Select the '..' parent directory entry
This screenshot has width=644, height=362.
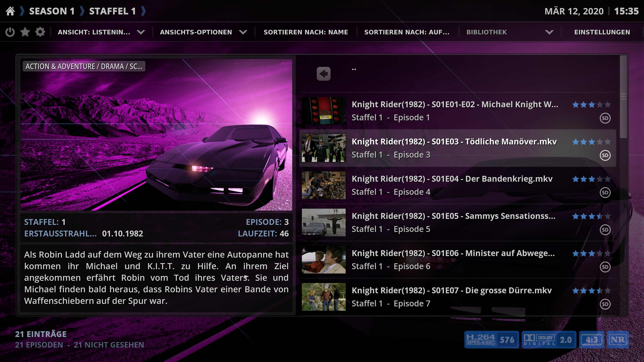pos(458,74)
